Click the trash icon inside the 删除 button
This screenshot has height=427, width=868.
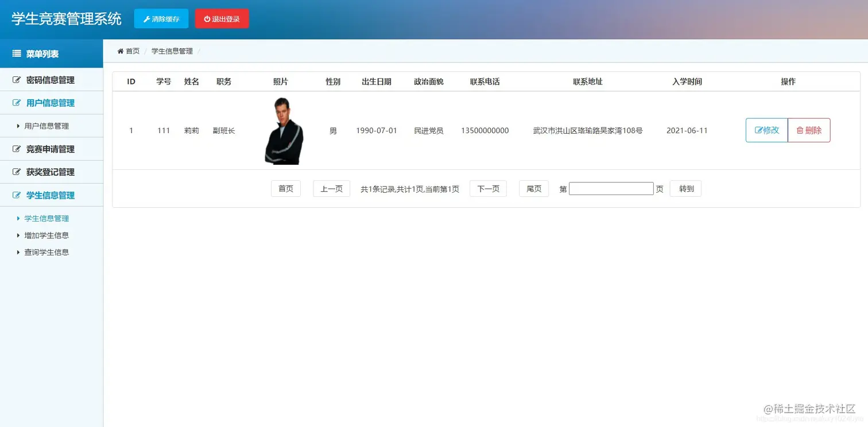[800, 130]
